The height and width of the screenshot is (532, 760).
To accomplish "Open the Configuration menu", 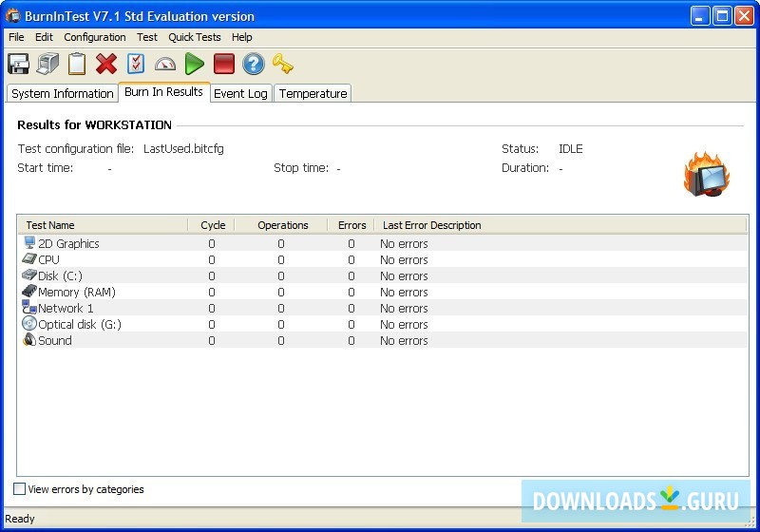I will [95, 37].
